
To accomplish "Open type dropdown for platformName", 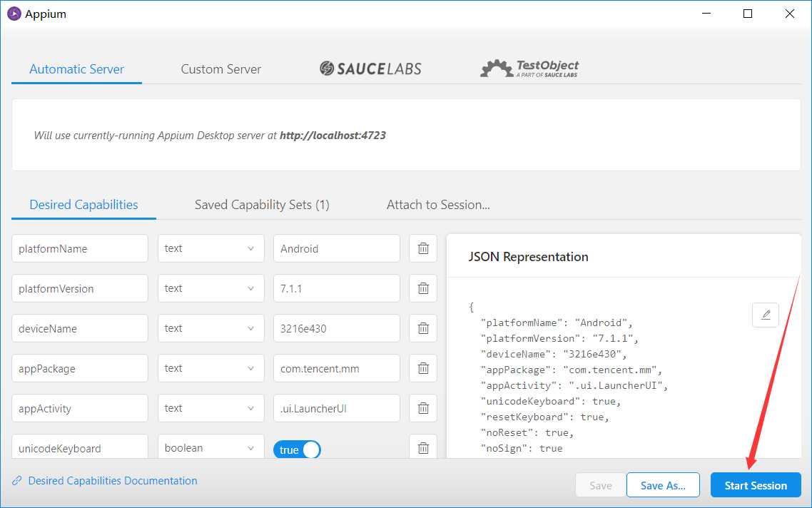I will pyautogui.click(x=210, y=248).
